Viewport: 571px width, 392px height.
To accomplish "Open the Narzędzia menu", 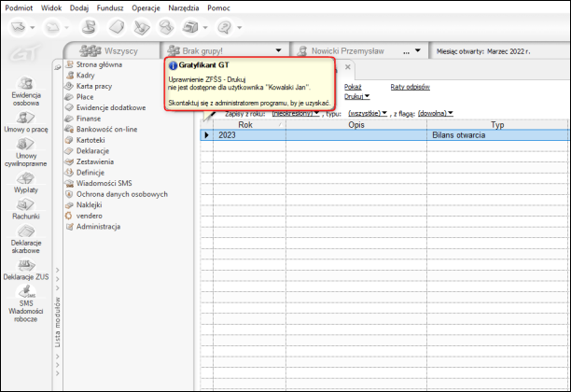I will [184, 7].
